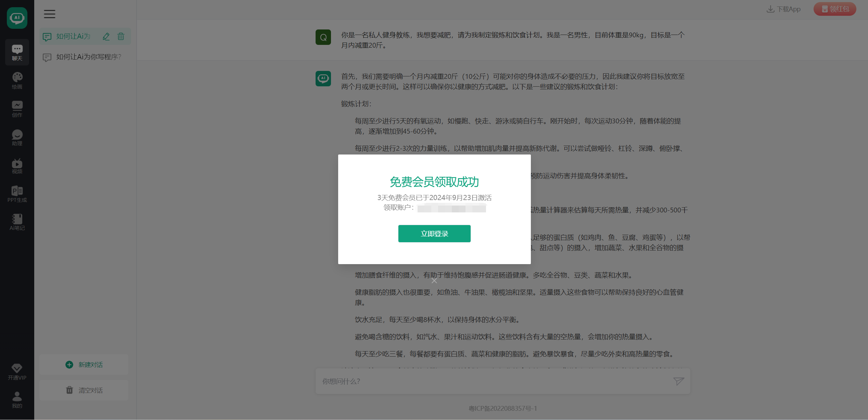Dismiss the membership popup with X
Screen dimensions: 868x420
(x=434, y=281)
